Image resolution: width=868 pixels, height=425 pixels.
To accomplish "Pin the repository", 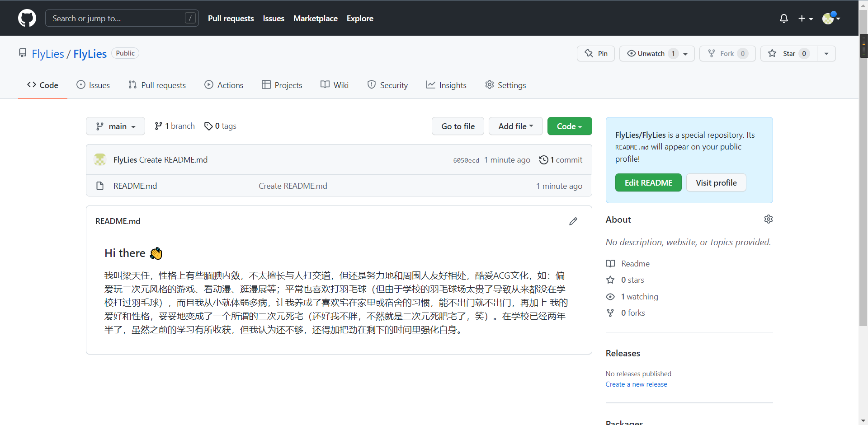I will point(596,53).
